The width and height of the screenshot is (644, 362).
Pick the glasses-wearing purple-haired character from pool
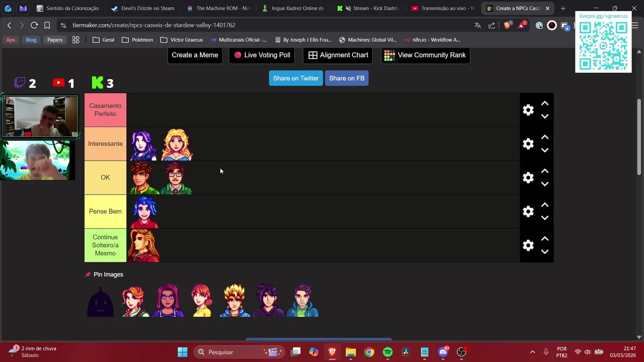click(168, 301)
